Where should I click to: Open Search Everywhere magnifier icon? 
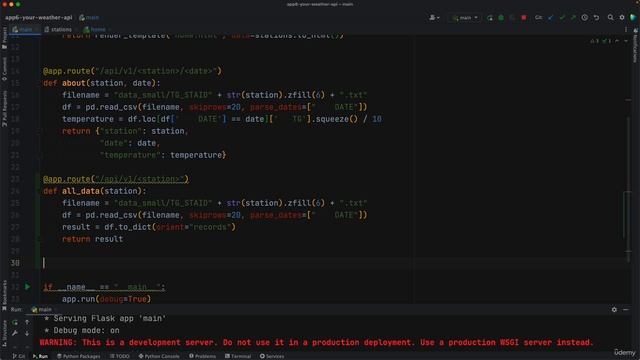point(610,18)
